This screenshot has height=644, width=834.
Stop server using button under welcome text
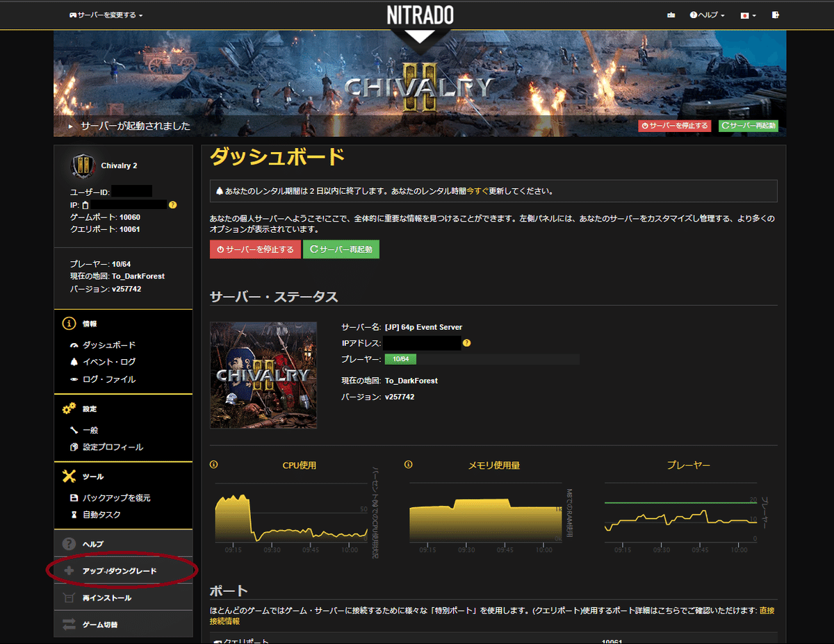click(x=255, y=249)
